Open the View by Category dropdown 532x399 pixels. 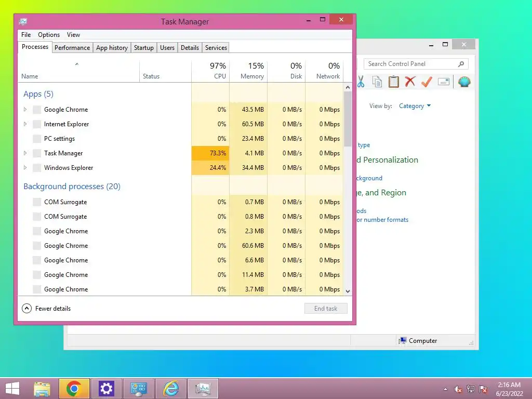click(415, 106)
